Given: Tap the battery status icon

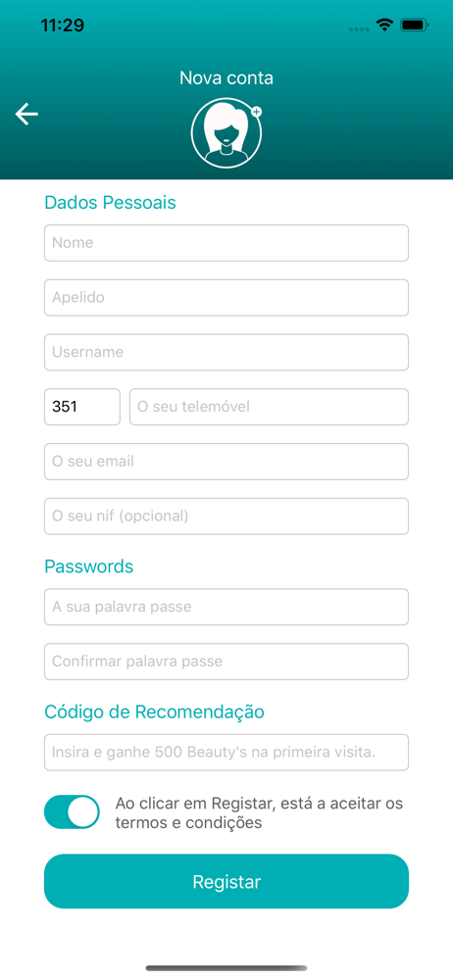Looking at the screenshot, I should [414, 25].
